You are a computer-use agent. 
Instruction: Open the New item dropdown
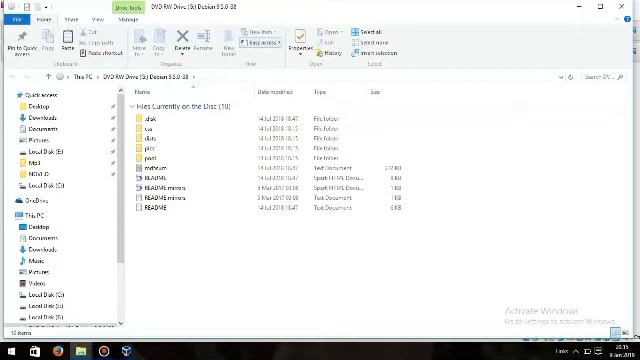pyautogui.click(x=260, y=32)
